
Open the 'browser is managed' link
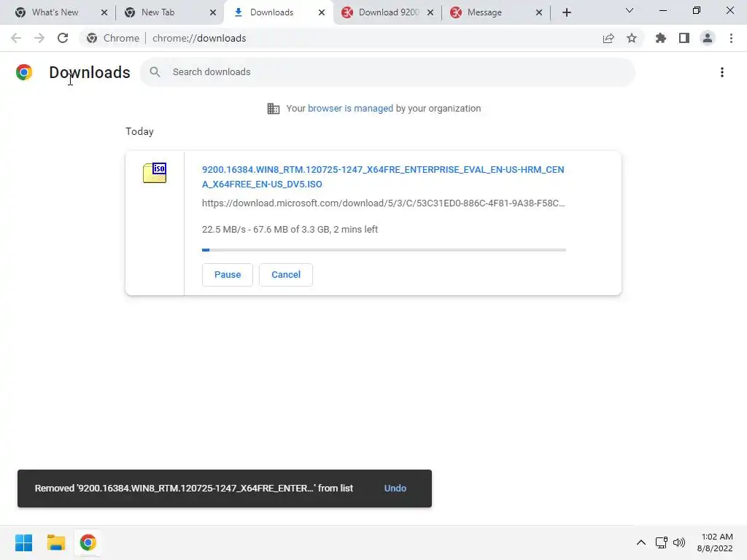point(350,109)
